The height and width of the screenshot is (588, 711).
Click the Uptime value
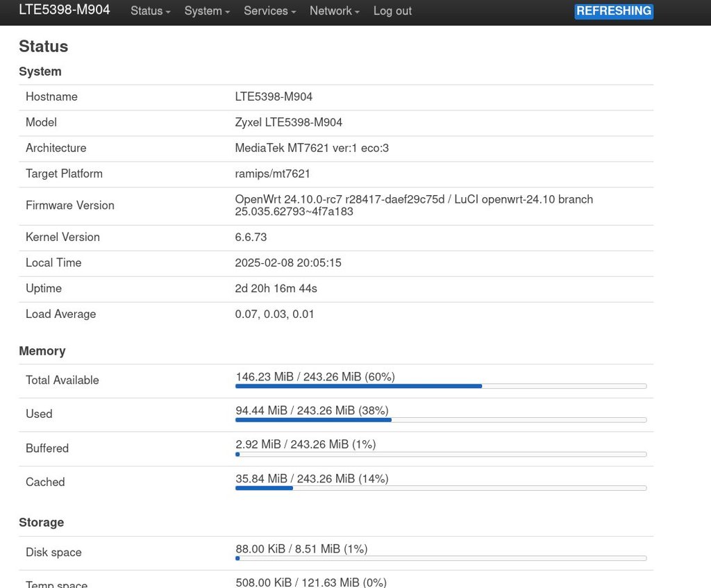click(x=276, y=289)
